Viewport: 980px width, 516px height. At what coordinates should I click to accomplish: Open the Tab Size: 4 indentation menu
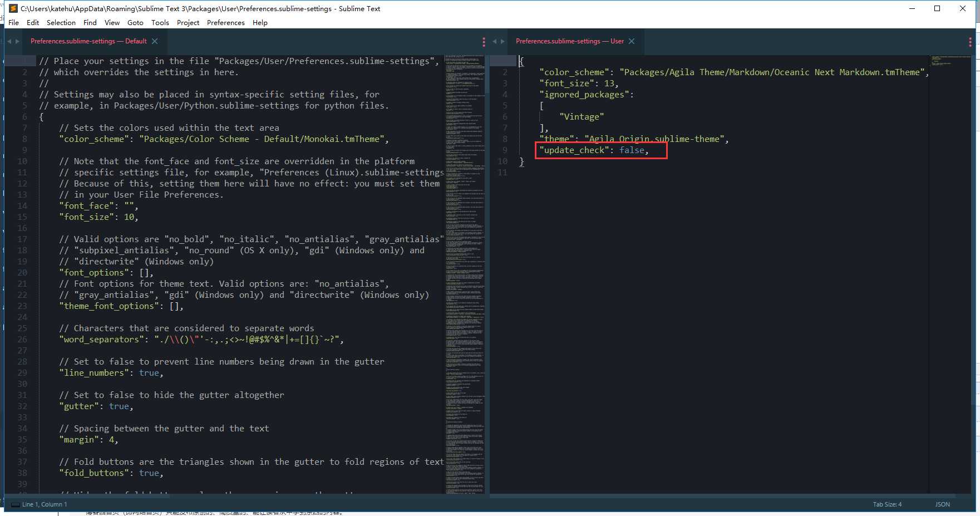pos(887,504)
